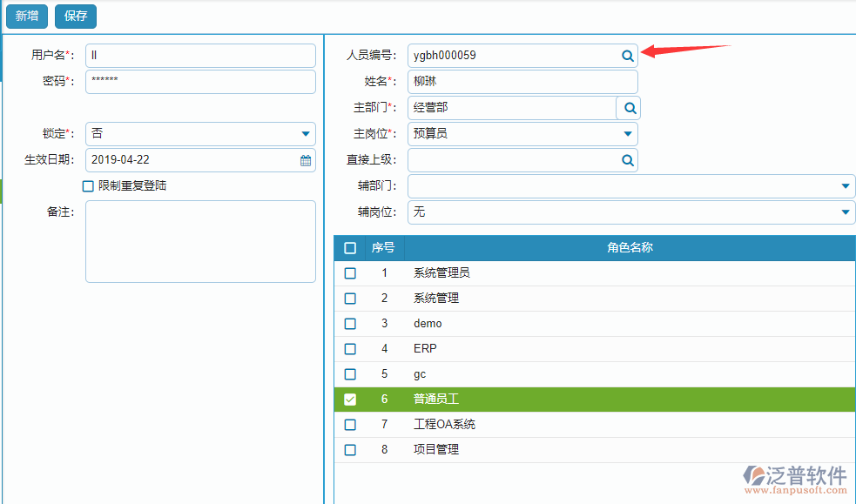Image resolution: width=856 pixels, height=504 pixels.
Task: Toggle the select-all checkbox in table header
Action: click(350, 247)
